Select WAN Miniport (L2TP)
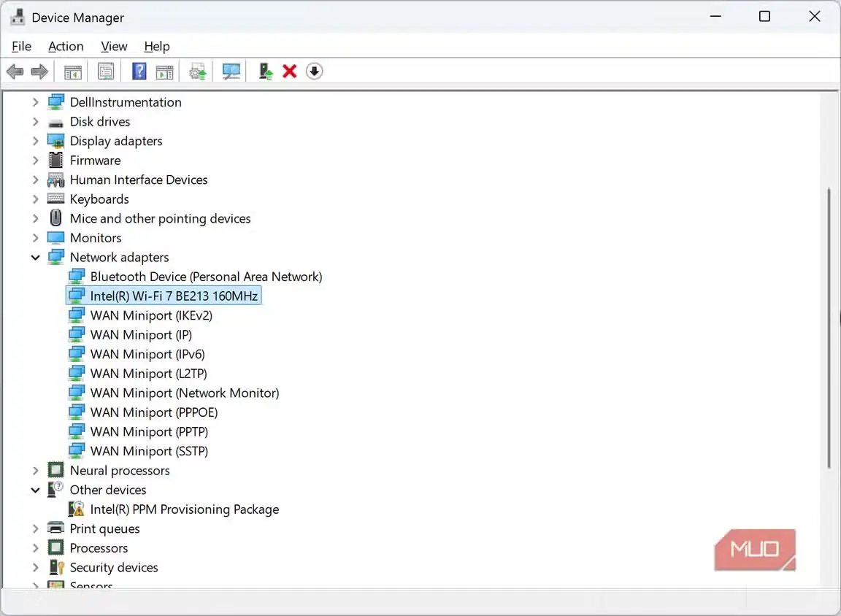841x616 pixels. click(x=149, y=373)
